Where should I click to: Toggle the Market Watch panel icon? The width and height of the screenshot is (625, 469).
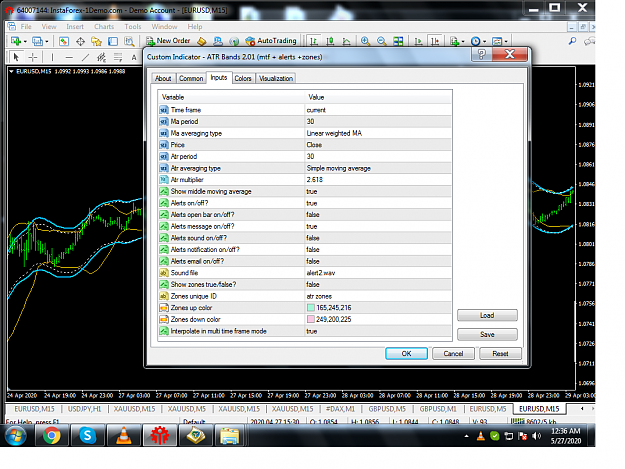coord(64,41)
